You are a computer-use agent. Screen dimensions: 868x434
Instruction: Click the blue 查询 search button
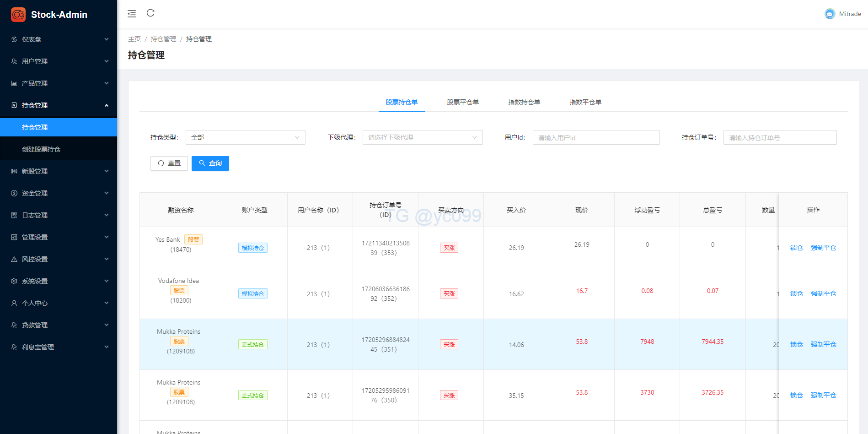(210, 163)
